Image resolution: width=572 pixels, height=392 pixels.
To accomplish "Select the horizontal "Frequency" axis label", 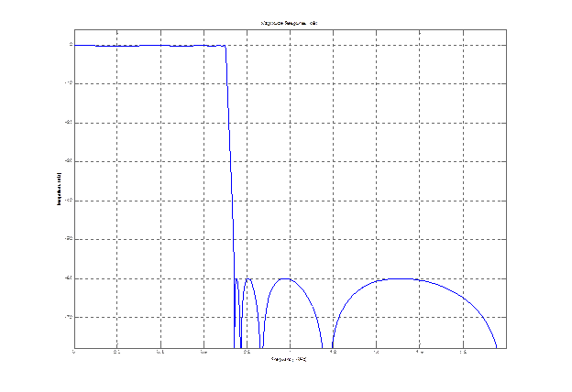I will (x=289, y=359).
